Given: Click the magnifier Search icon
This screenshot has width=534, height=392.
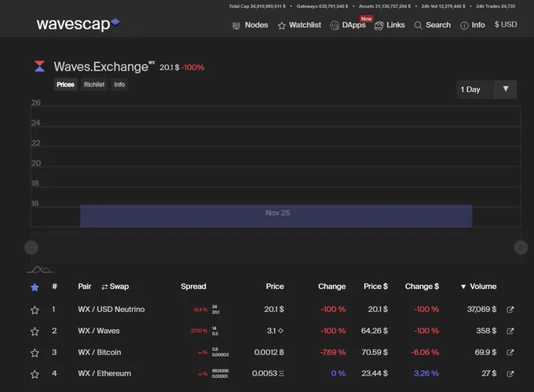Looking at the screenshot, I should 419,26.
